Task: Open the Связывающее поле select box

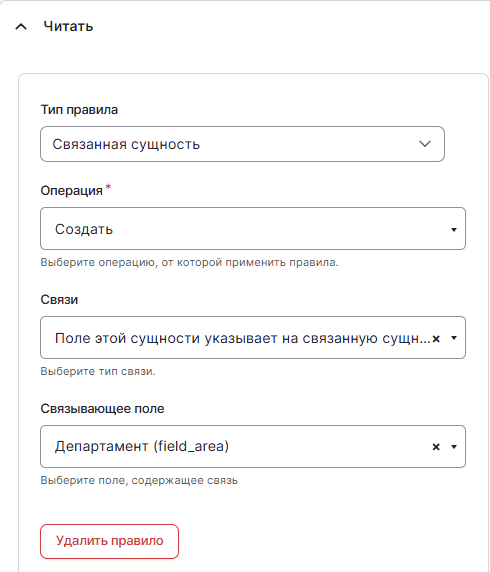Action: click(x=253, y=446)
